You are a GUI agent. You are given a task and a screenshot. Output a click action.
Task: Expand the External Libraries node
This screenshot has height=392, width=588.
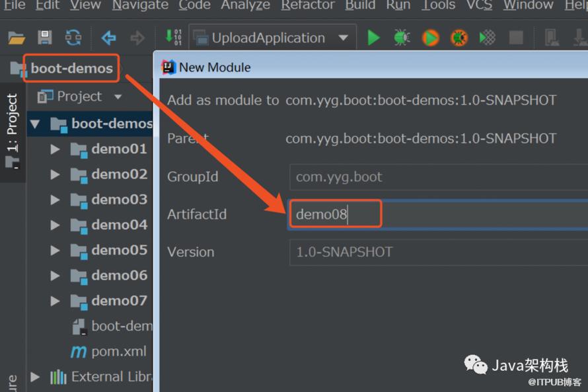pos(35,377)
